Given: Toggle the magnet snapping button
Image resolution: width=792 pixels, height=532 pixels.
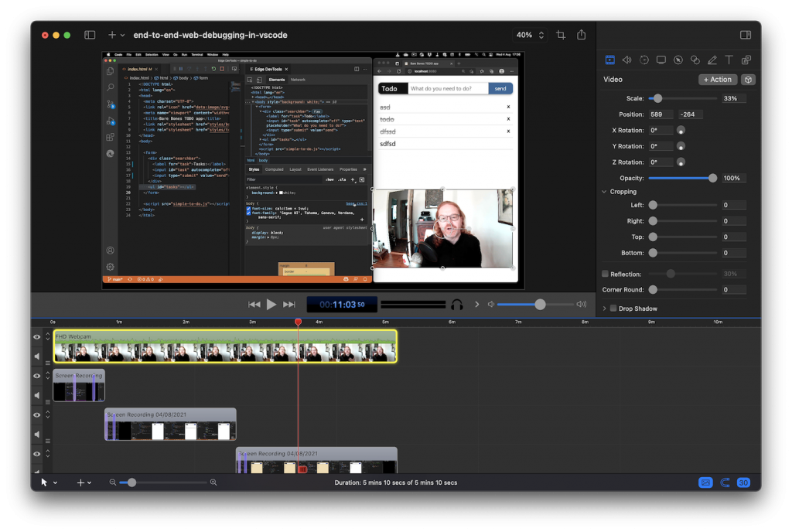Looking at the screenshot, I should (x=725, y=483).
